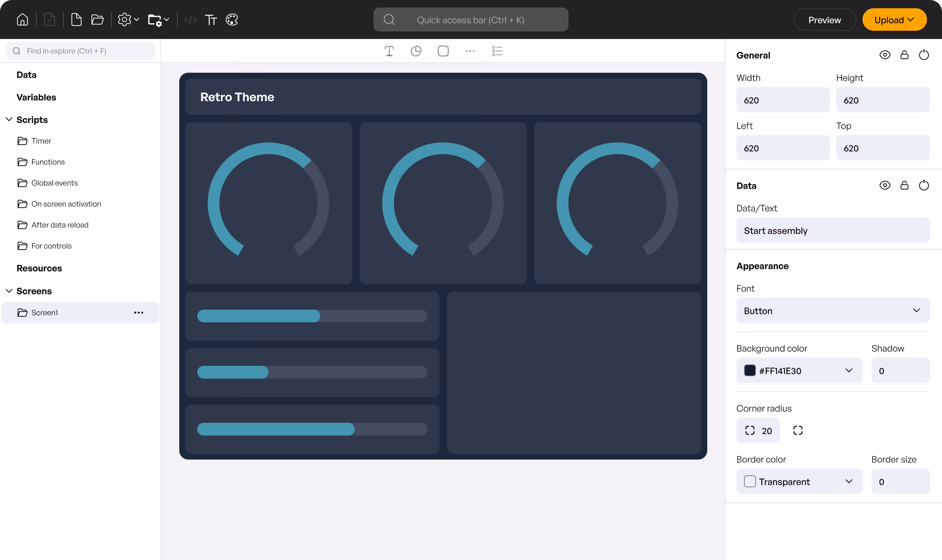Open the Variables section

(x=36, y=97)
